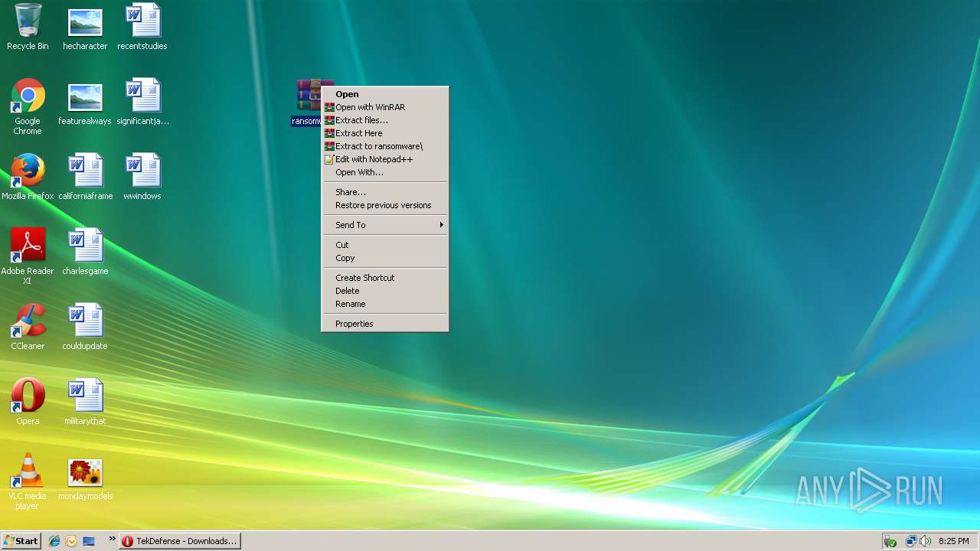
Task: Choose Create Shortcut option
Action: coord(384,278)
